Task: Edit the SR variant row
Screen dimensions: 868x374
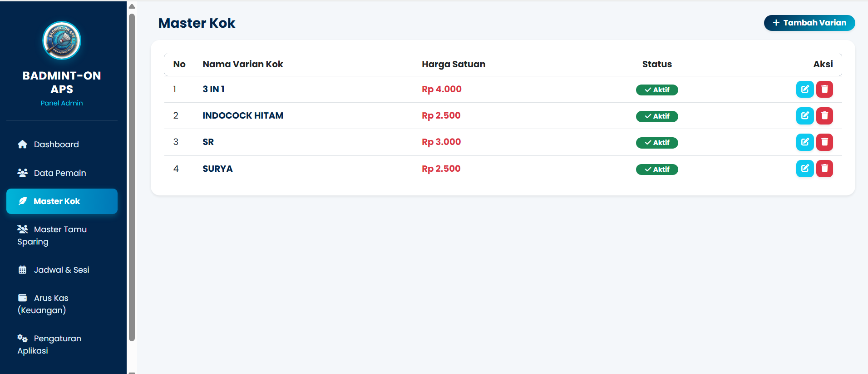Action: pyautogui.click(x=805, y=142)
